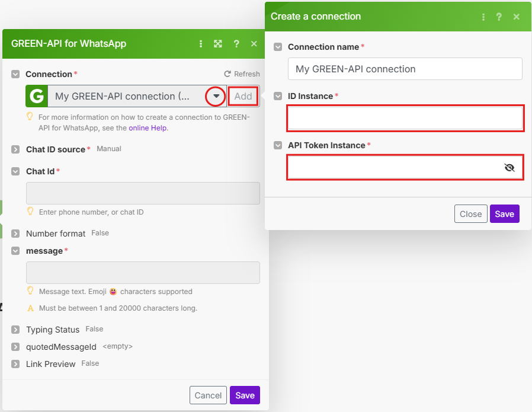532x412 pixels.
Task: Click the green GREEN-API logo icon
Action: point(37,96)
